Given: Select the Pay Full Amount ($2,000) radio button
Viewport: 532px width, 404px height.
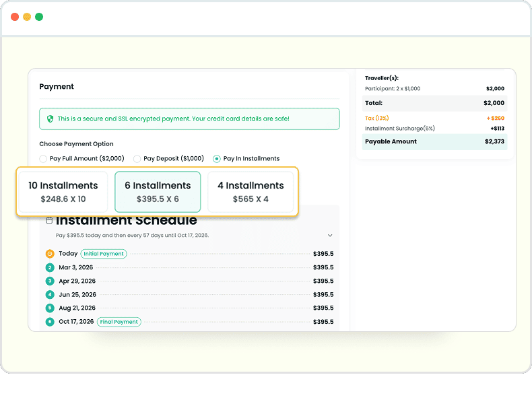Looking at the screenshot, I should click(x=44, y=159).
